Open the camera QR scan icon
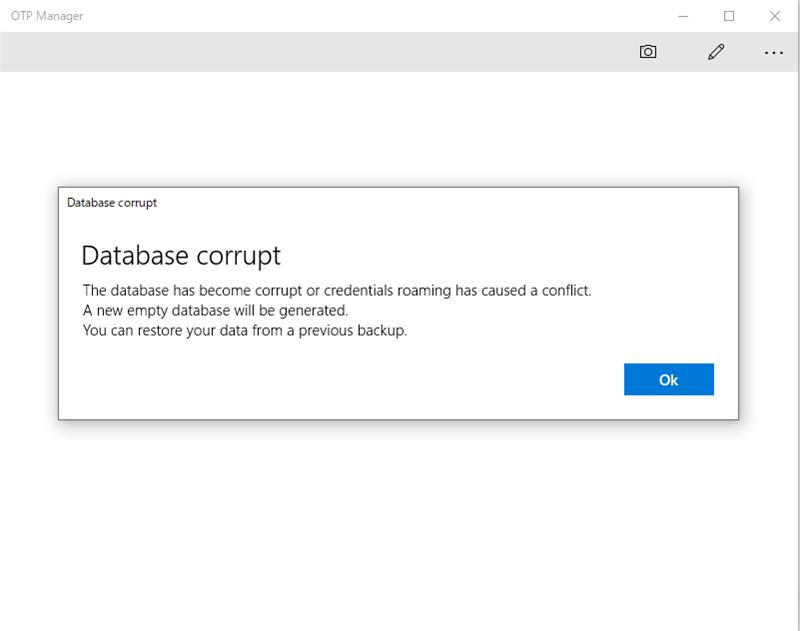Screen dimensions: 800x631 coord(648,52)
